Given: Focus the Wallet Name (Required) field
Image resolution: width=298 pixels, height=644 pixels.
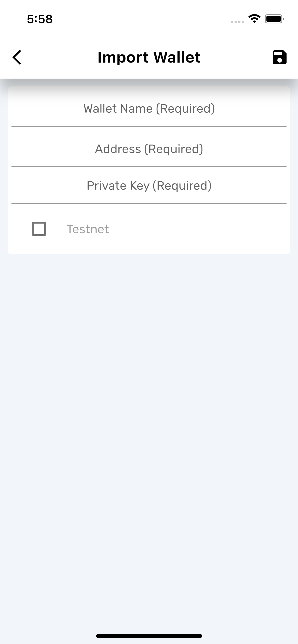Looking at the screenshot, I should click(x=149, y=109).
